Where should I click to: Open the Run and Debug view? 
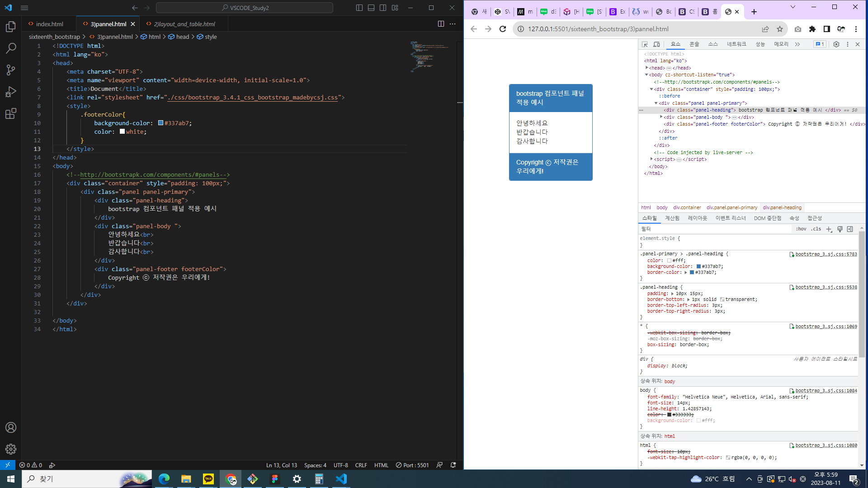pos(11,92)
